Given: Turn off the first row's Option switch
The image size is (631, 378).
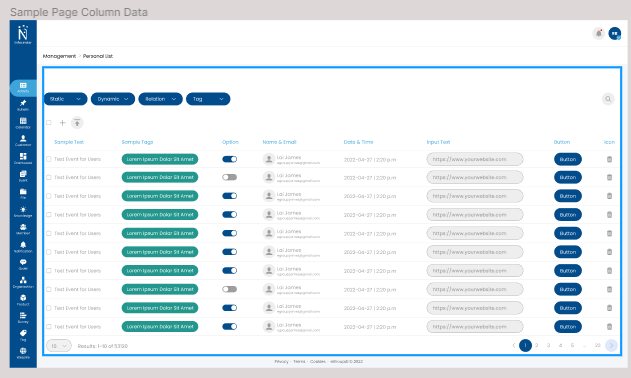Looking at the screenshot, I should click(230, 159).
